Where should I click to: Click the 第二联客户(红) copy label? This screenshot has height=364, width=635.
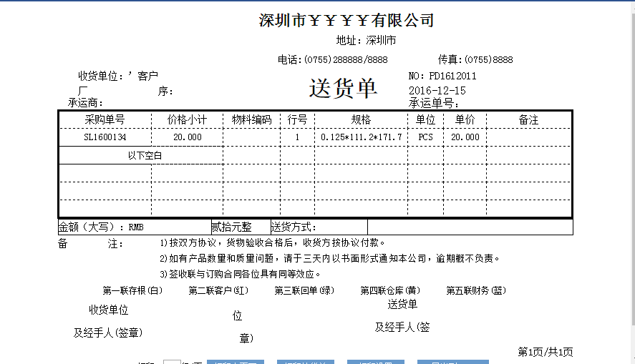tap(218, 290)
